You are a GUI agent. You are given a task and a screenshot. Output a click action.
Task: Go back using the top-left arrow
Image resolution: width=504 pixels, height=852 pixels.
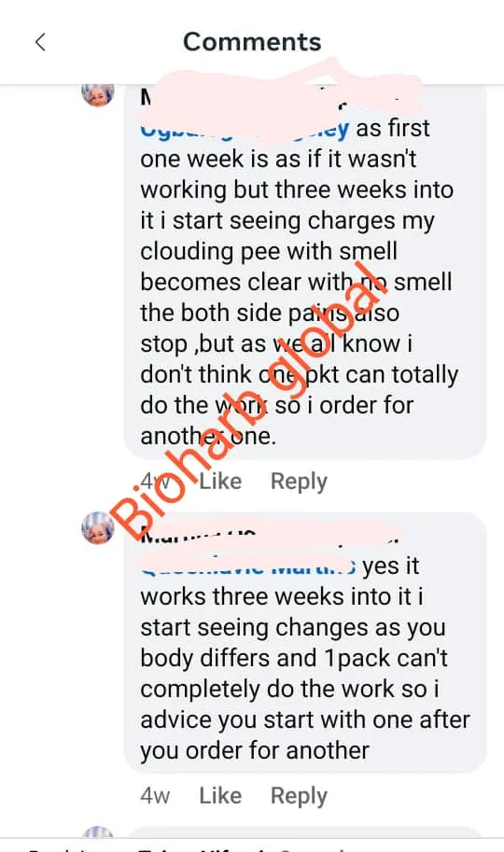40,42
